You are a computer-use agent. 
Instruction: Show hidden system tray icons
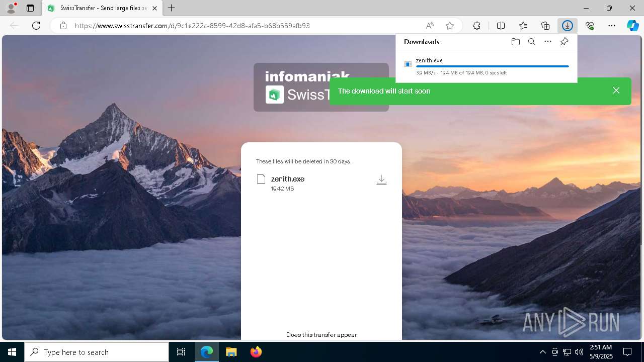(x=542, y=352)
